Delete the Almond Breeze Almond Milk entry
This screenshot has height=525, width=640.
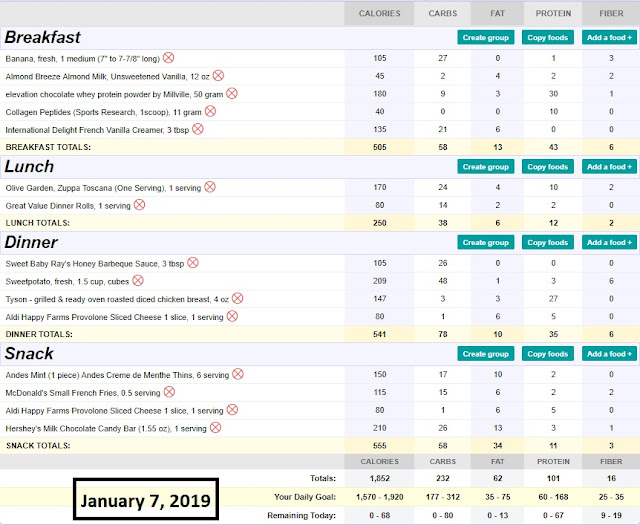pos(218,76)
